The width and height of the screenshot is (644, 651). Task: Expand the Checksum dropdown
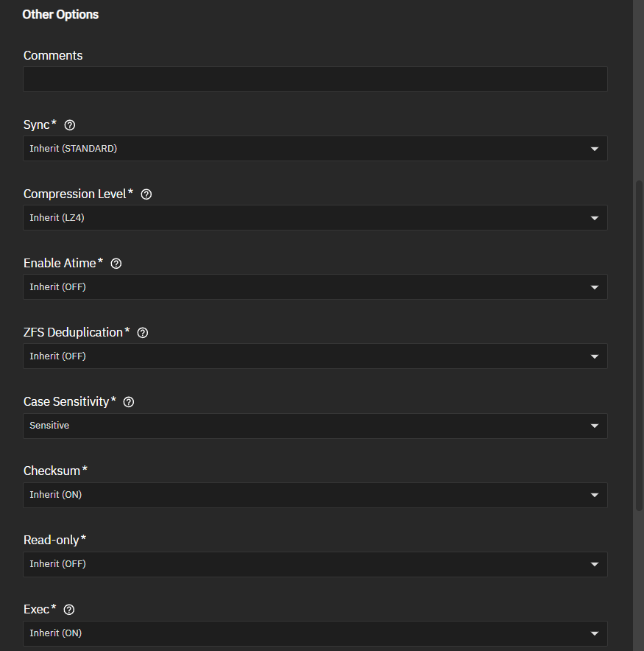click(315, 495)
